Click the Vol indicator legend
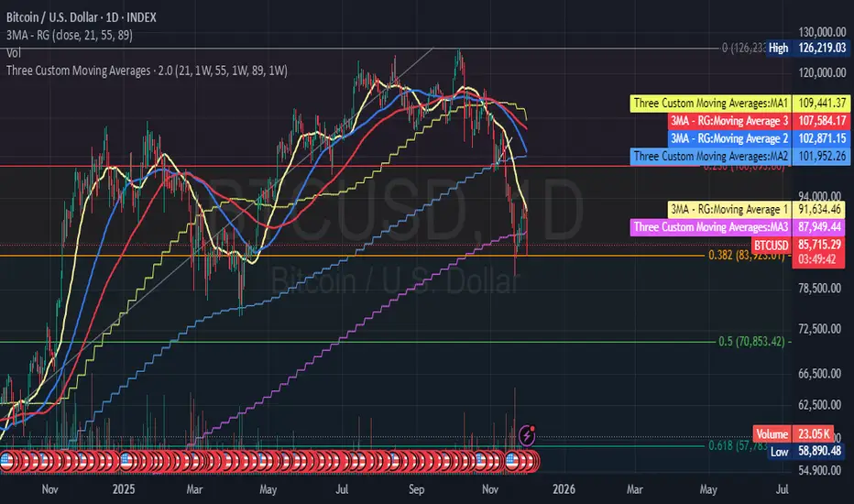This screenshot has width=854, height=504. click(14, 53)
